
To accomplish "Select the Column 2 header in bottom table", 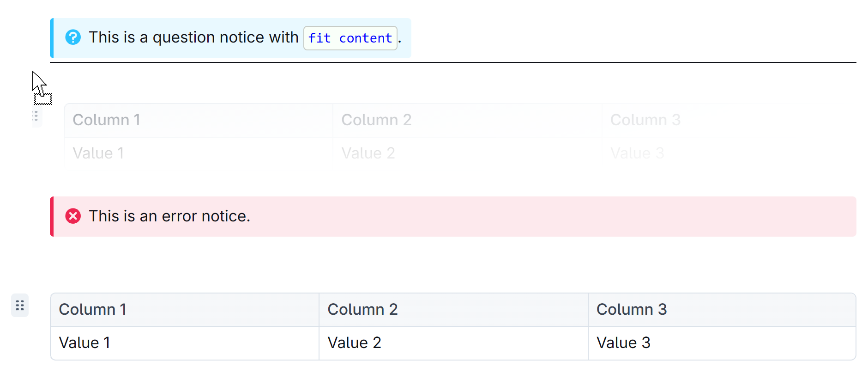I will pyautogui.click(x=453, y=310).
